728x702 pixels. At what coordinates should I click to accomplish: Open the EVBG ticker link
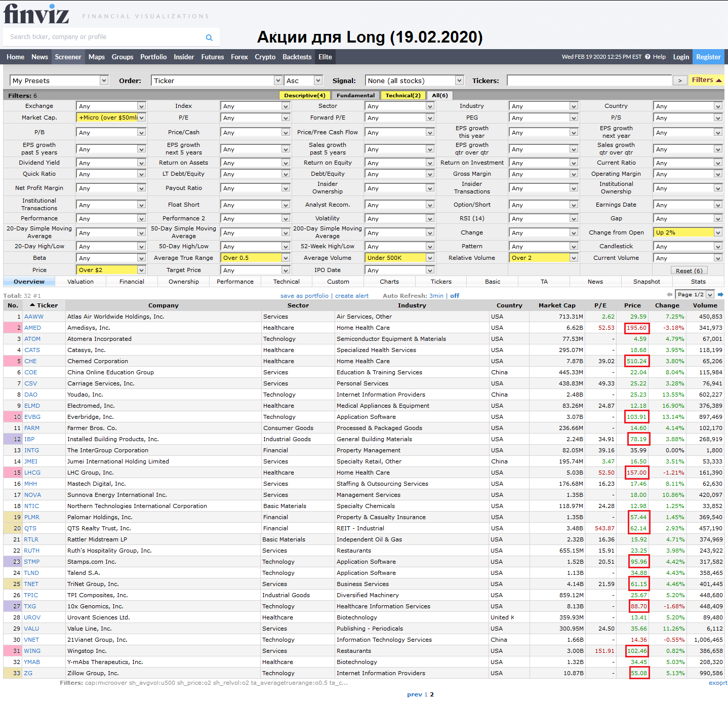[32, 417]
